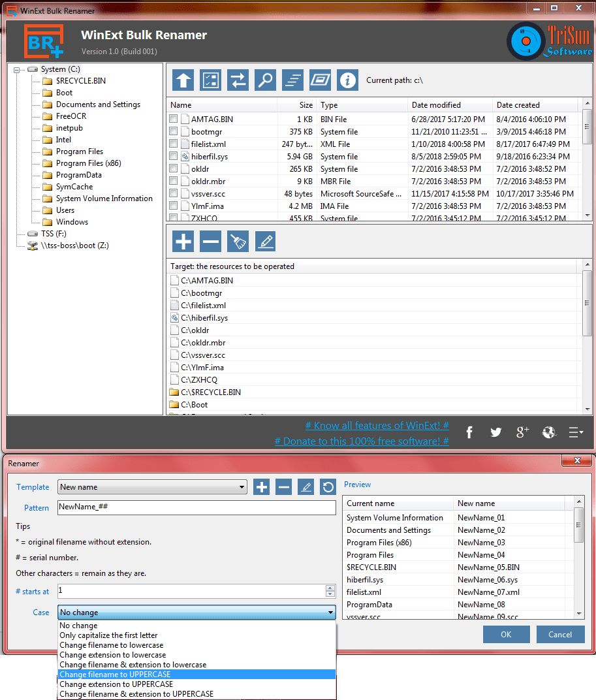596x700 pixels.
Task: Check the hiberfil.sys file checkbox
Action: [x=172, y=156]
